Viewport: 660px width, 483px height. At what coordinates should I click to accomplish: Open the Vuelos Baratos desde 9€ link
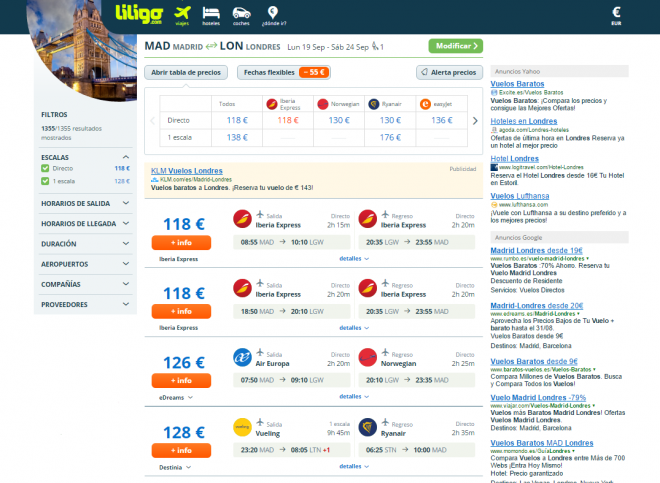pyautogui.click(x=534, y=361)
